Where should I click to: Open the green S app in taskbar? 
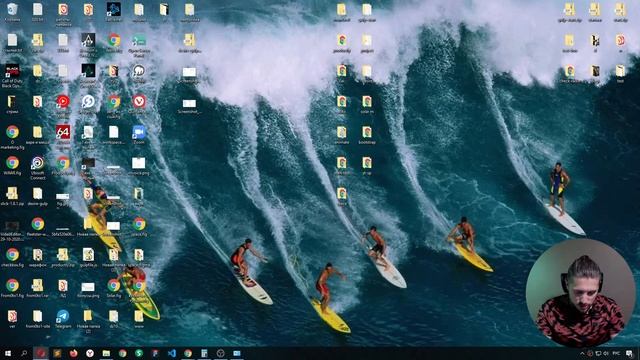point(139,353)
